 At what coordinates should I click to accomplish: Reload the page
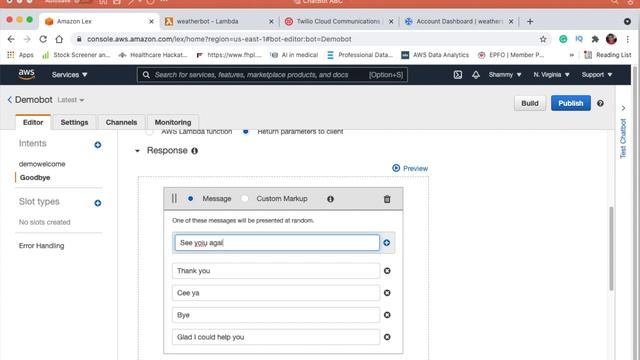click(x=43, y=39)
